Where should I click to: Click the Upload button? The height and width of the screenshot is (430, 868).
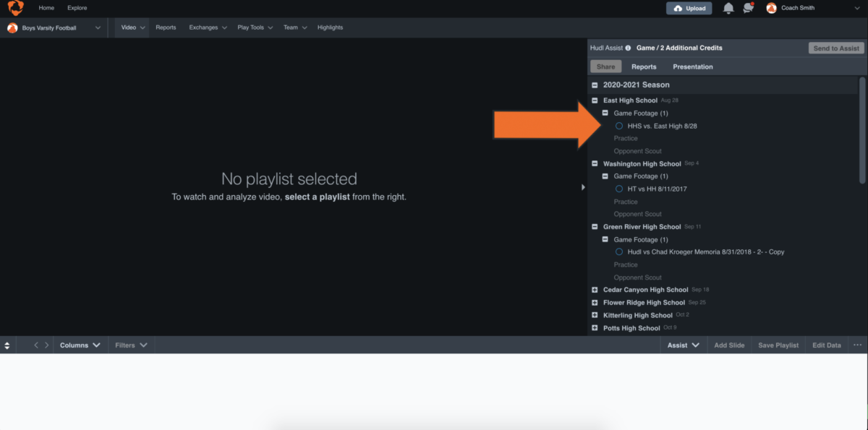pyautogui.click(x=689, y=8)
